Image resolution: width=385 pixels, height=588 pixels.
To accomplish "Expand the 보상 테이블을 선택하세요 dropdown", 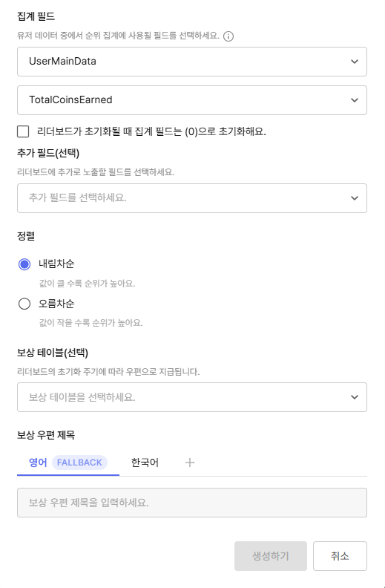I will click(191, 397).
